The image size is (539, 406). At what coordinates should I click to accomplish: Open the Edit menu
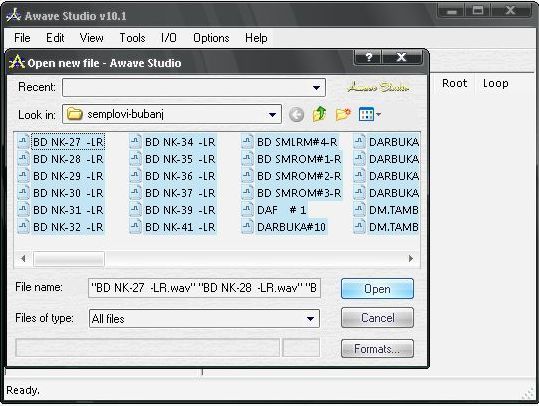point(55,38)
